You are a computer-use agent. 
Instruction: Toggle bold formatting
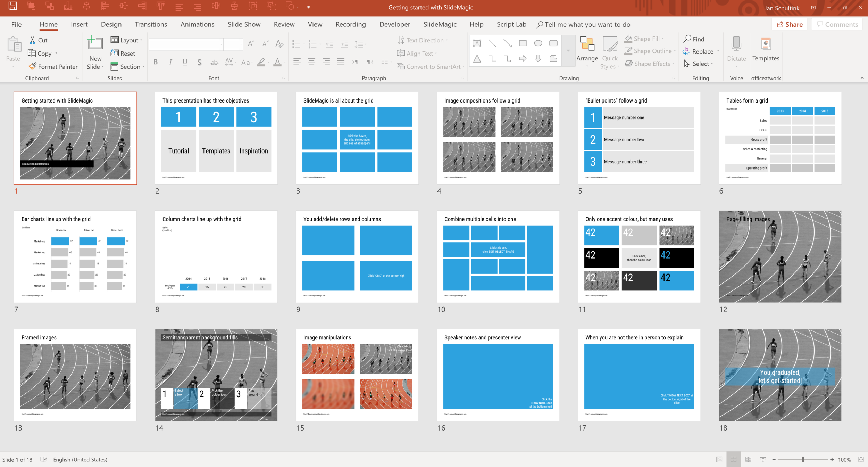coord(156,62)
